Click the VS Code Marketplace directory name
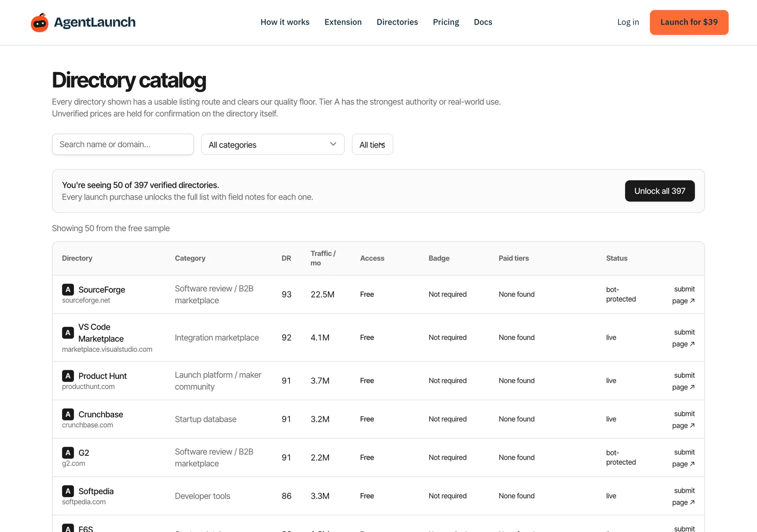 [x=101, y=333]
